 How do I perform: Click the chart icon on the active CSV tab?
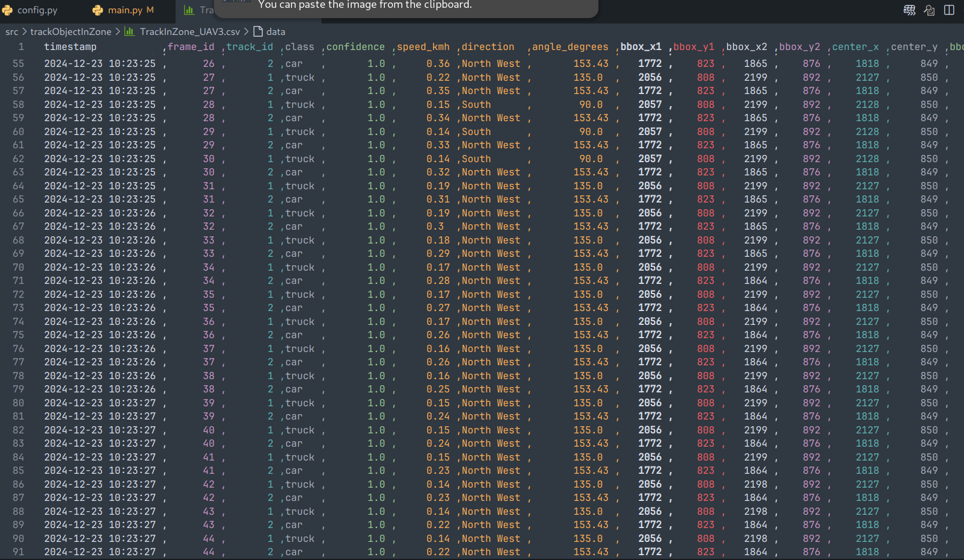point(189,10)
